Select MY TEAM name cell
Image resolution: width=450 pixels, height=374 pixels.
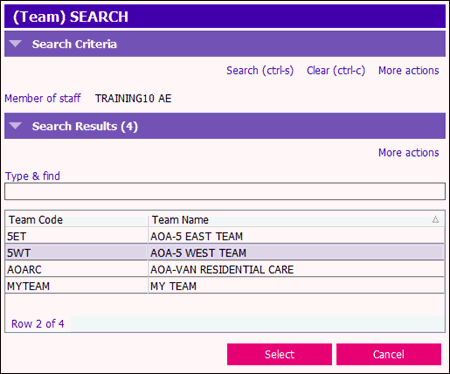click(296, 286)
